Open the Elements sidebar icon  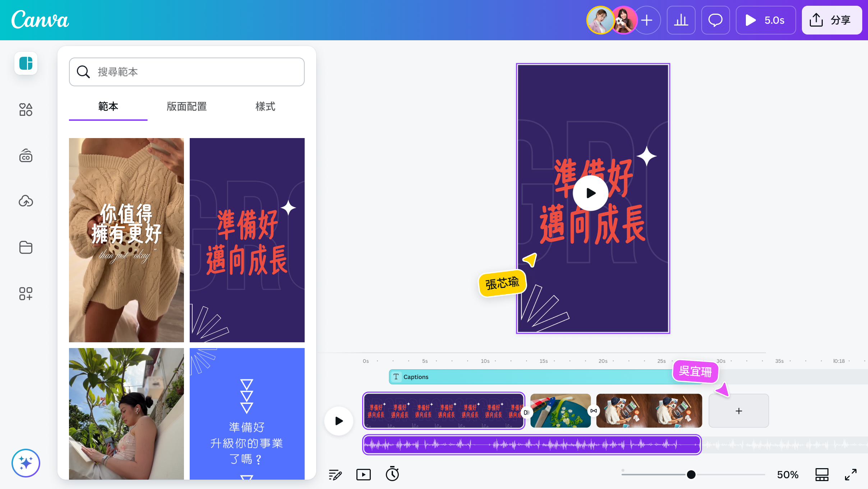pos(26,109)
